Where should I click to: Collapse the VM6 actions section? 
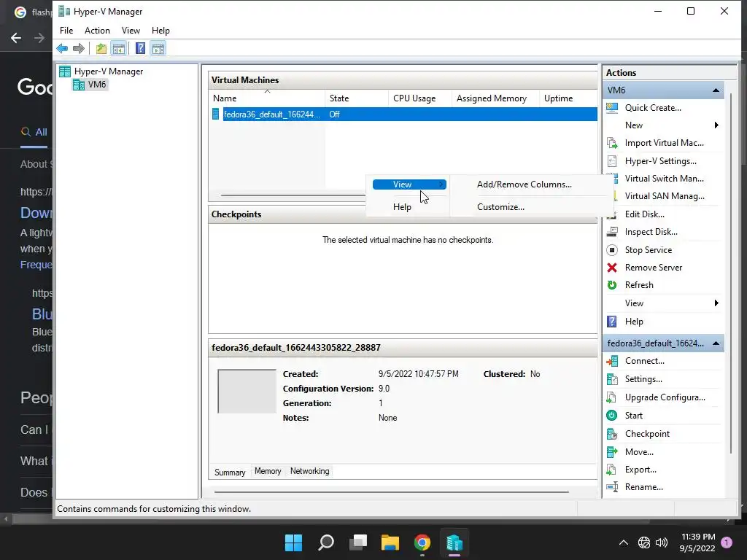[x=716, y=90]
